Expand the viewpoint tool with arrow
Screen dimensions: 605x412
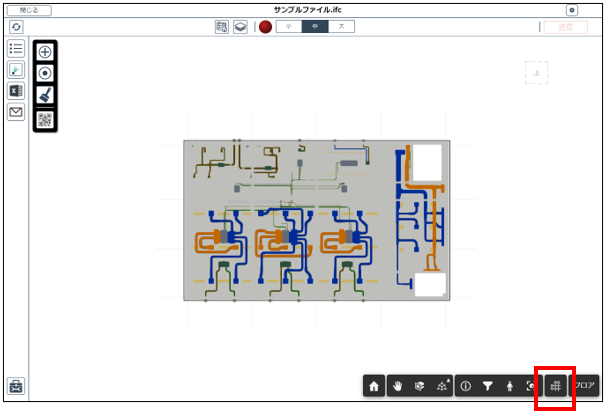441,385
